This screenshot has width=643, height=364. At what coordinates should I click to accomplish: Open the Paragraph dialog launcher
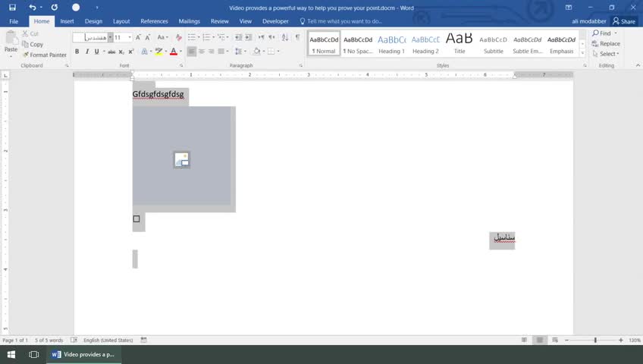tap(300, 65)
